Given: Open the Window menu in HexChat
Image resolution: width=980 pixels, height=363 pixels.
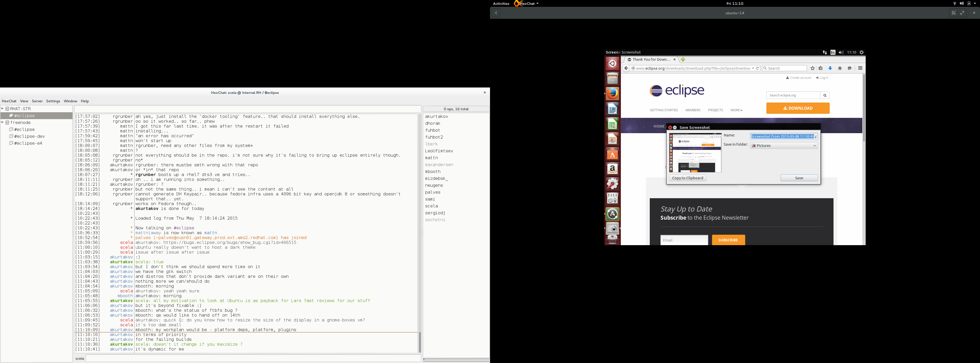Looking at the screenshot, I should tap(70, 101).
